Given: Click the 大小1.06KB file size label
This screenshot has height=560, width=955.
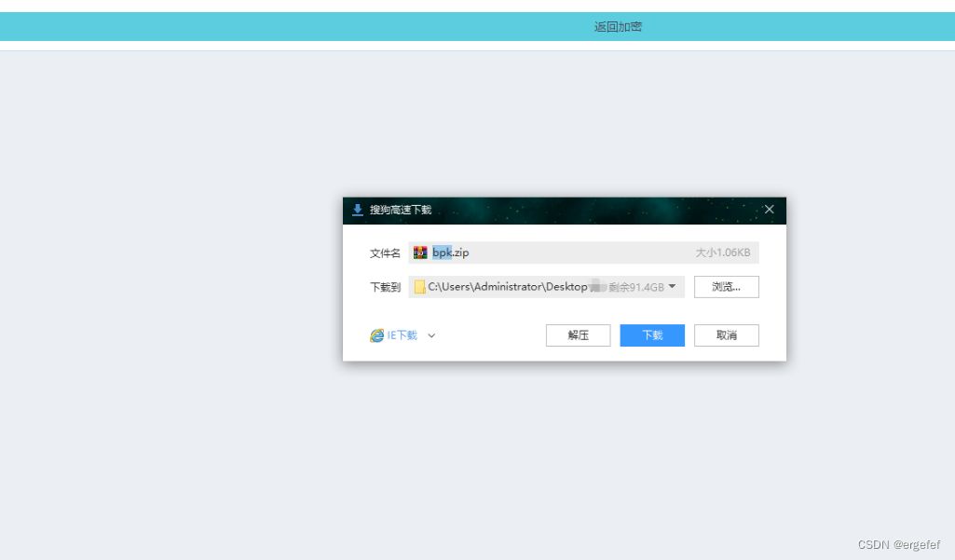Looking at the screenshot, I should [x=724, y=252].
